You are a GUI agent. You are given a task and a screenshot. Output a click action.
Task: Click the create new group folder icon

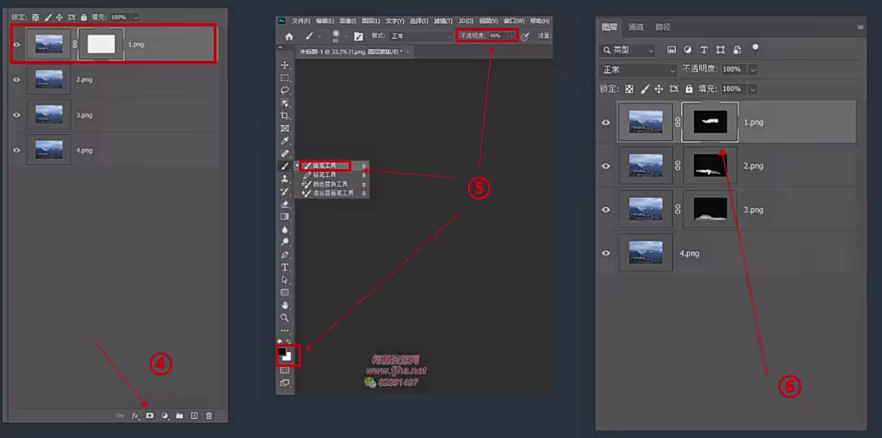point(179,415)
